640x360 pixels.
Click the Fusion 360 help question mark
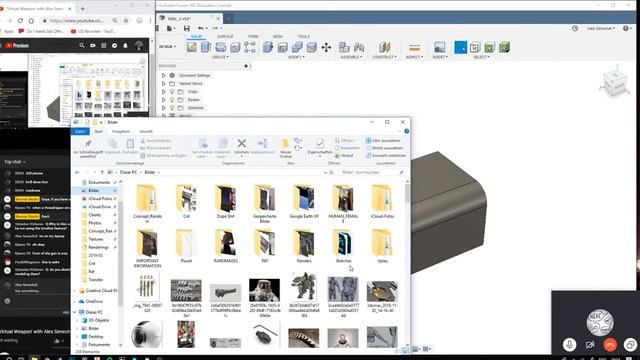point(626,28)
